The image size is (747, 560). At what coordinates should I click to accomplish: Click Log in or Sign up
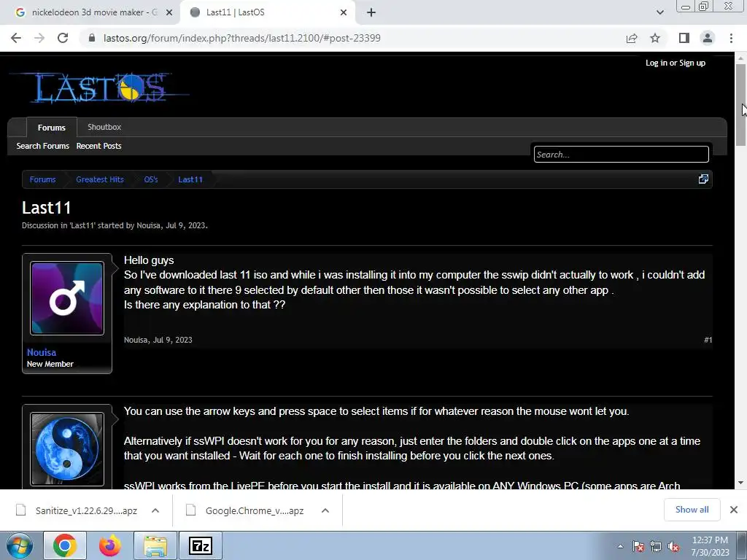pos(675,63)
